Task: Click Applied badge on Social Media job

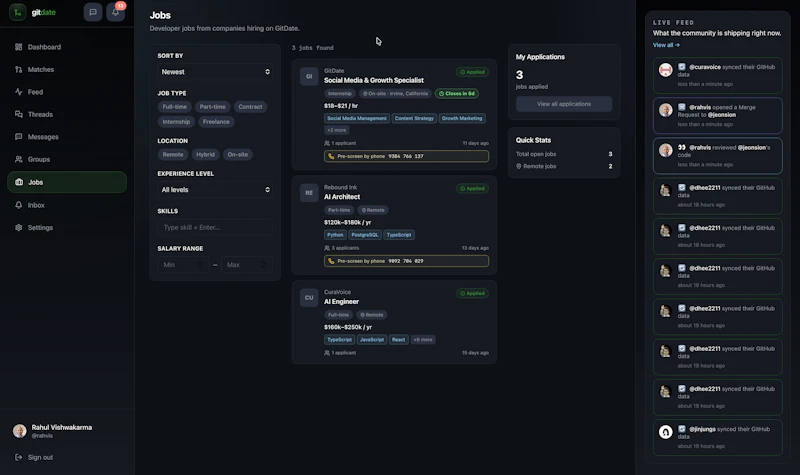Action: 472,72
